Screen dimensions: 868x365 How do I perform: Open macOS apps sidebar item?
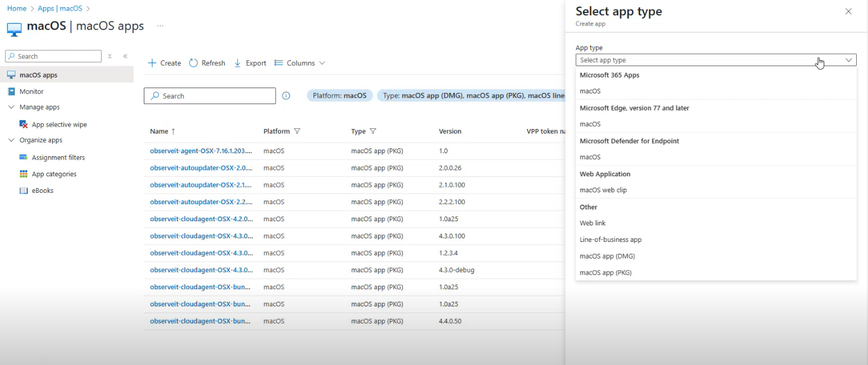click(67, 75)
